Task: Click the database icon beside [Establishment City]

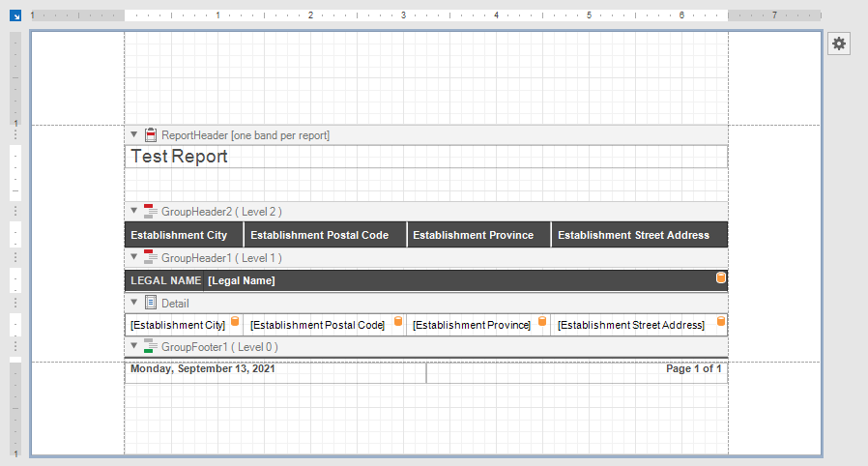Action: tap(235, 321)
